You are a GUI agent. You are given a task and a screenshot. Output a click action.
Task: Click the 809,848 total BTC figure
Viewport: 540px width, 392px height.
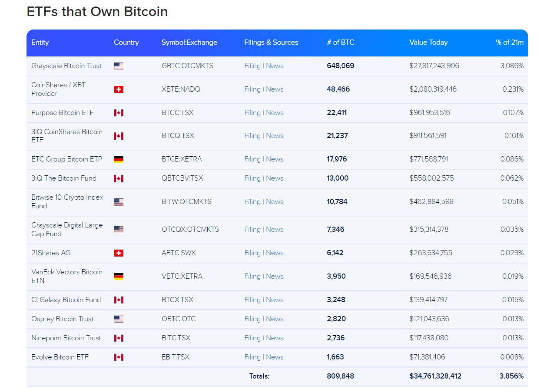[341, 376]
